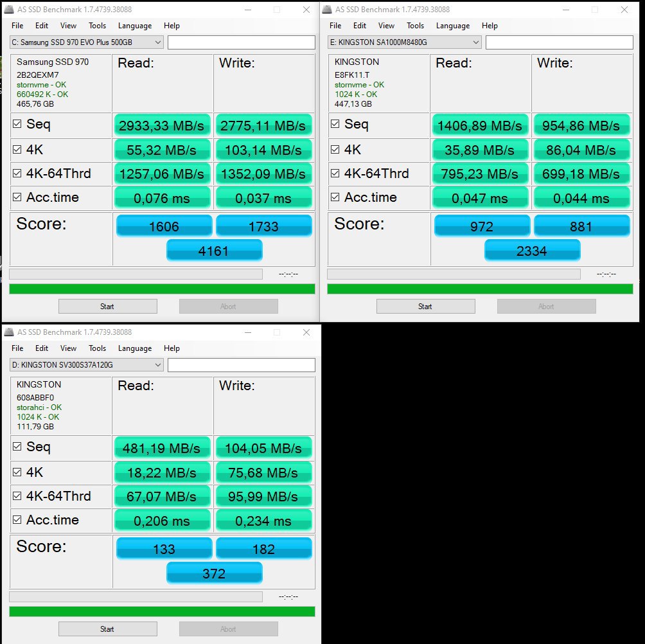This screenshot has width=645, height=644.
Task: Open Edit menu in KINGSTON SA1000M8480G window
Action: pyautogui.click(x=360, y=26)
